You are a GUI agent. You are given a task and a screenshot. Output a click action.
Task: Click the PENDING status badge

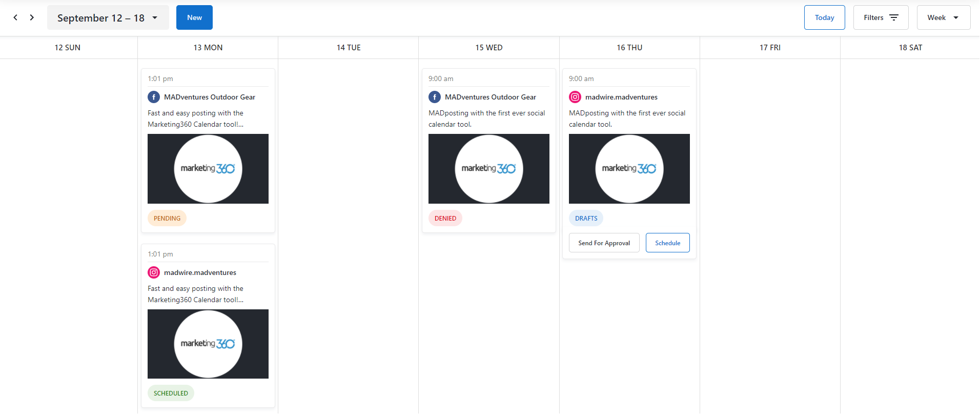point(167,218)
